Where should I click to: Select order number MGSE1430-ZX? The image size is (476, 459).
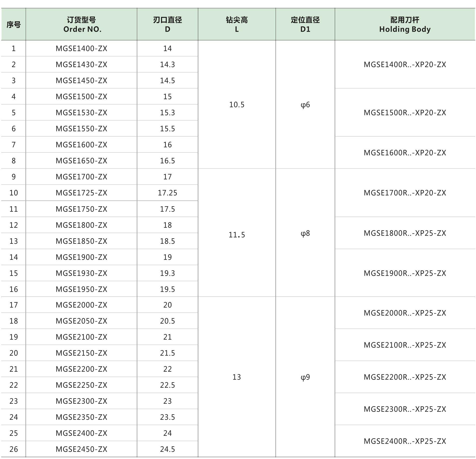pyautogui.click(x=82, y=64)
